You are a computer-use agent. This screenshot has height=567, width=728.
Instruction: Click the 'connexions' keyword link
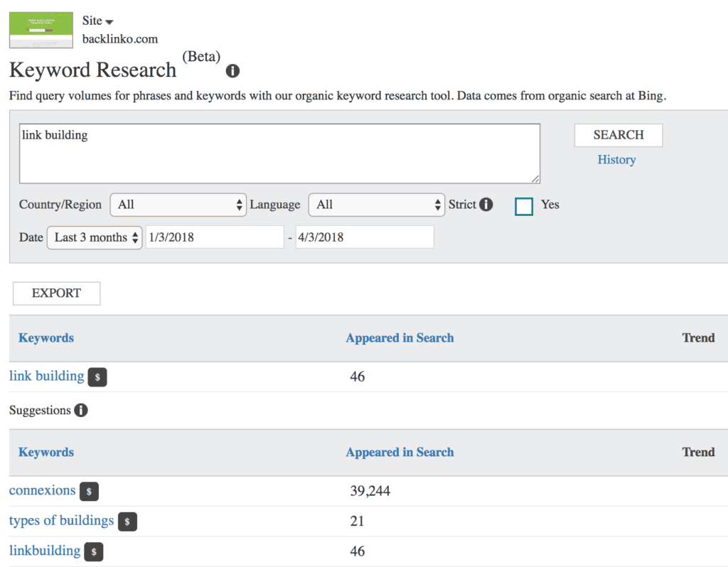[42, 490]
